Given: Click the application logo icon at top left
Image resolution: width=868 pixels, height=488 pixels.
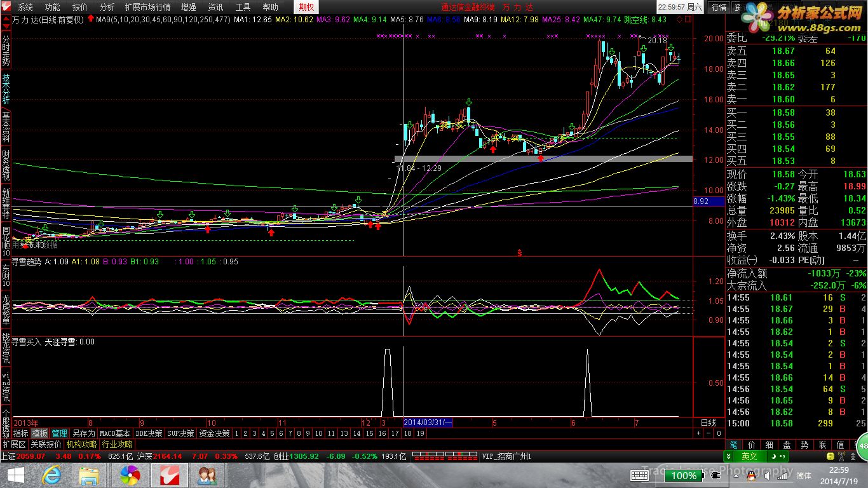Looking at the screenshot, I should coord(7,7).
